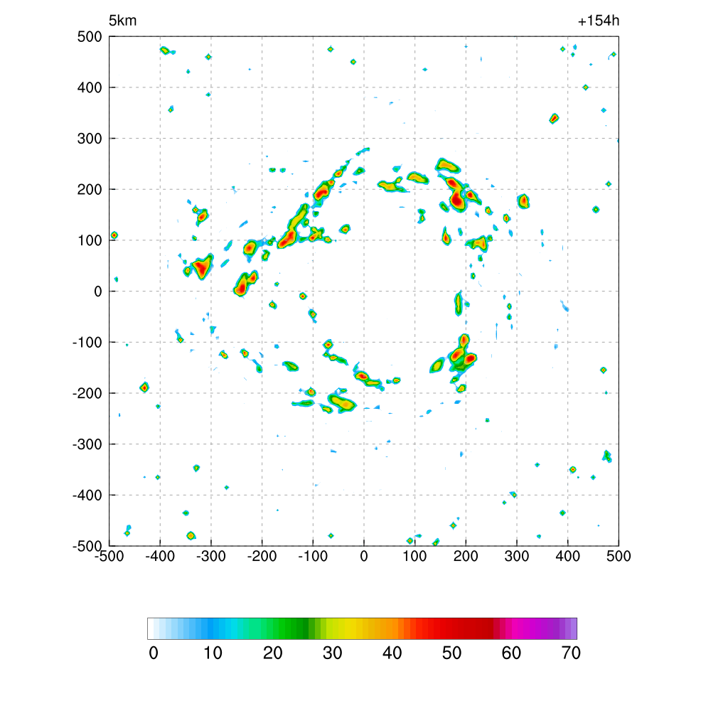Click the y-axis tick label "-100"
Screen dimensions: 728x728
click(87, 343)
